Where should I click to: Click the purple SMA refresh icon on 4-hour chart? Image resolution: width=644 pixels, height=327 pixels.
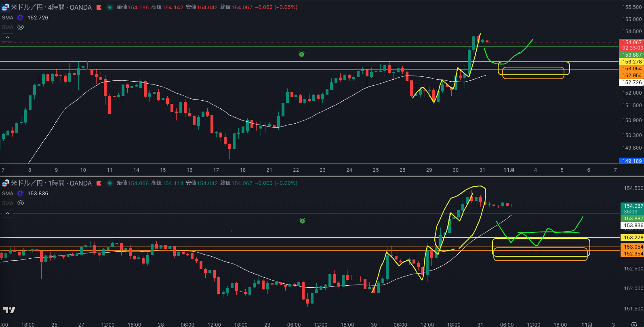click(x=20, y=18)
